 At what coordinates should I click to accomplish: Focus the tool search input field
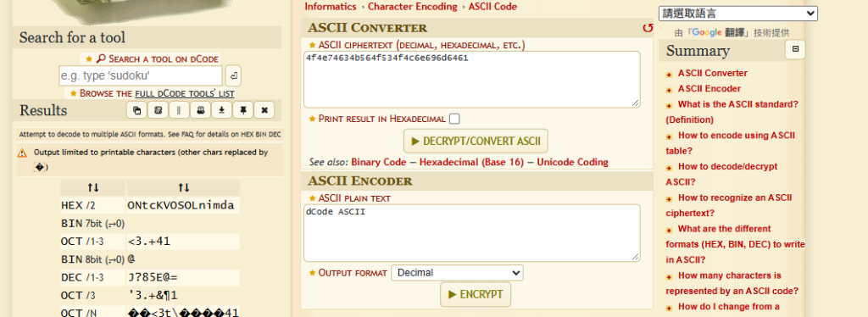click(141, 75)
